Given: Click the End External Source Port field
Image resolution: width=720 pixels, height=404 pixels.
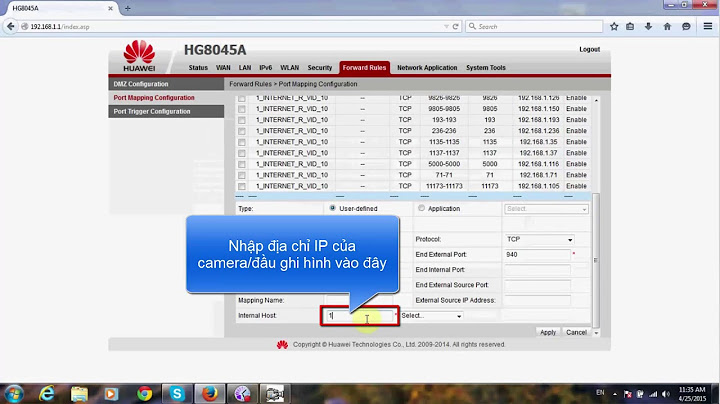Looking at the screenshot, I should [x=537, y=285].
